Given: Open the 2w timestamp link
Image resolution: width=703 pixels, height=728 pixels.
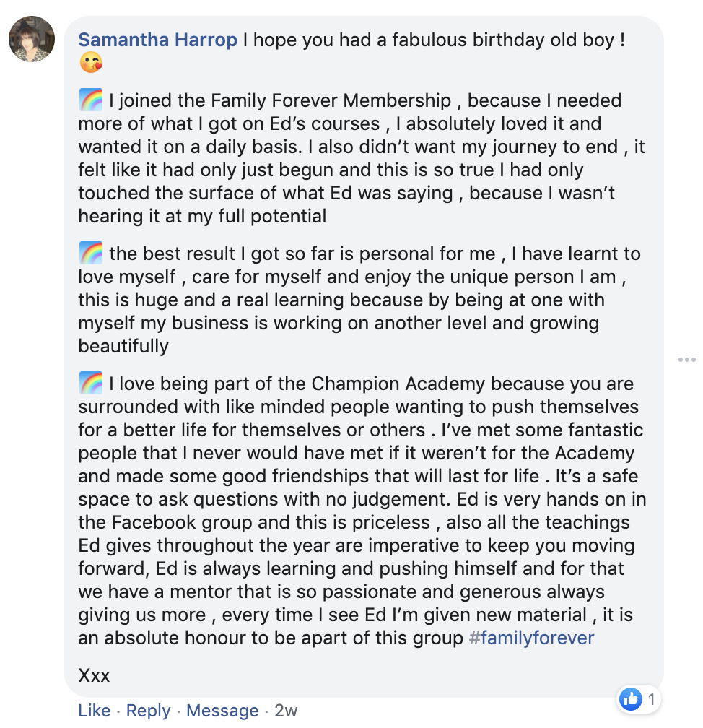Looking at the screenshot, I should click(286, 711).
